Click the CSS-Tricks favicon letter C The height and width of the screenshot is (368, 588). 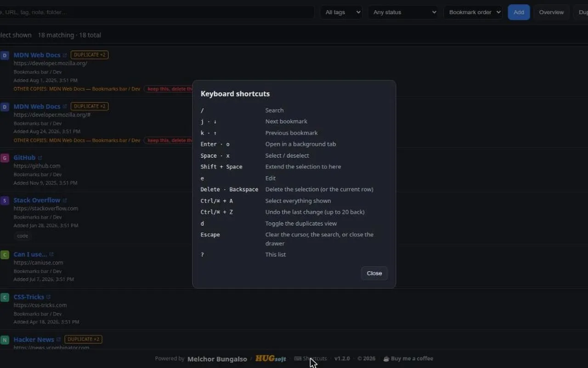5,297
